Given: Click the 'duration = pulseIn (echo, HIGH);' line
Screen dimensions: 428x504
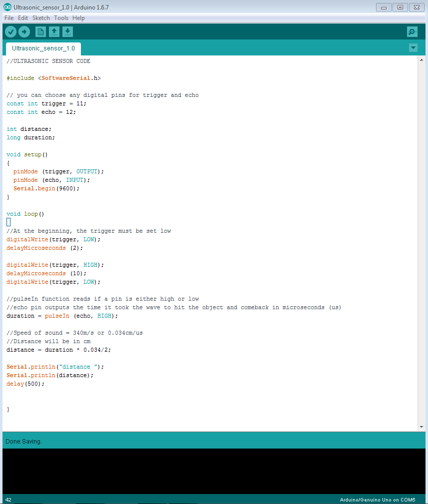Looking at the screenshot, I should tap(62, 316).
